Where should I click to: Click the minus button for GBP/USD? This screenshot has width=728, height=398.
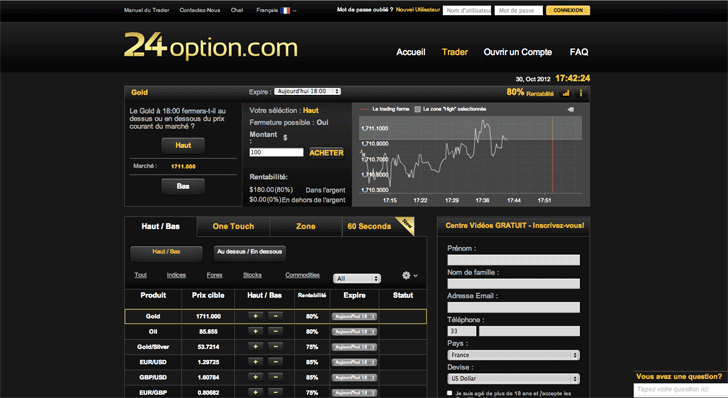coord(275,377)
